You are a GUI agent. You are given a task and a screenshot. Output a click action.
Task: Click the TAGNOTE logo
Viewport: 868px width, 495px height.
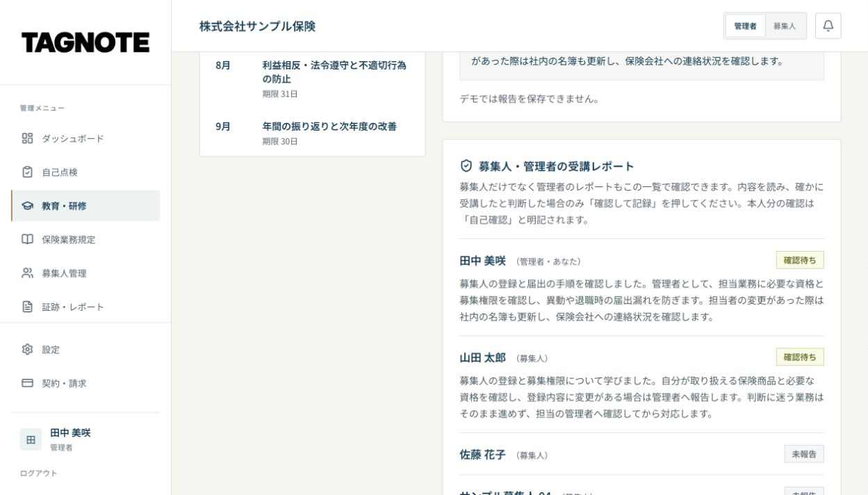tap(85, 42)
